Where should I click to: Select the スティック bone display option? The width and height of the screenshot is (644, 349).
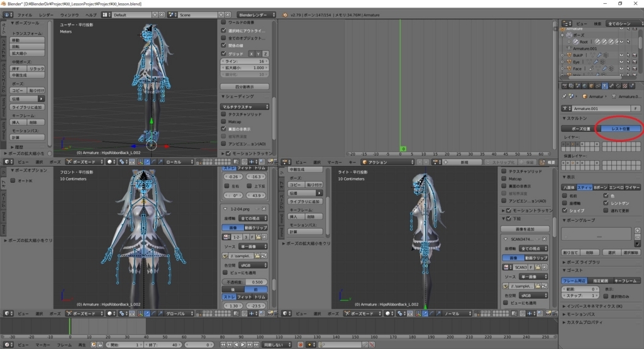click(x=584, y=187)
